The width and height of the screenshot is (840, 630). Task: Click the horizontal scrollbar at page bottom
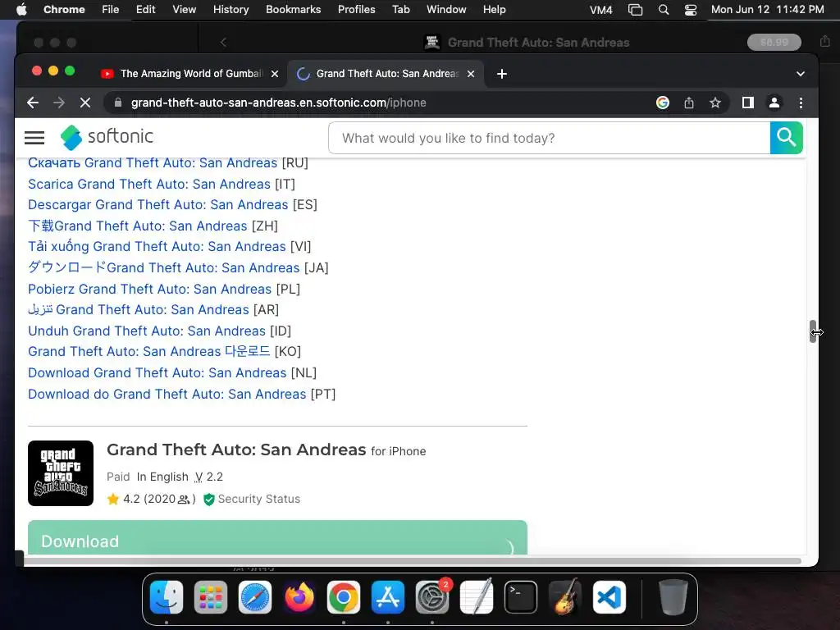click(x=413, y=561)
